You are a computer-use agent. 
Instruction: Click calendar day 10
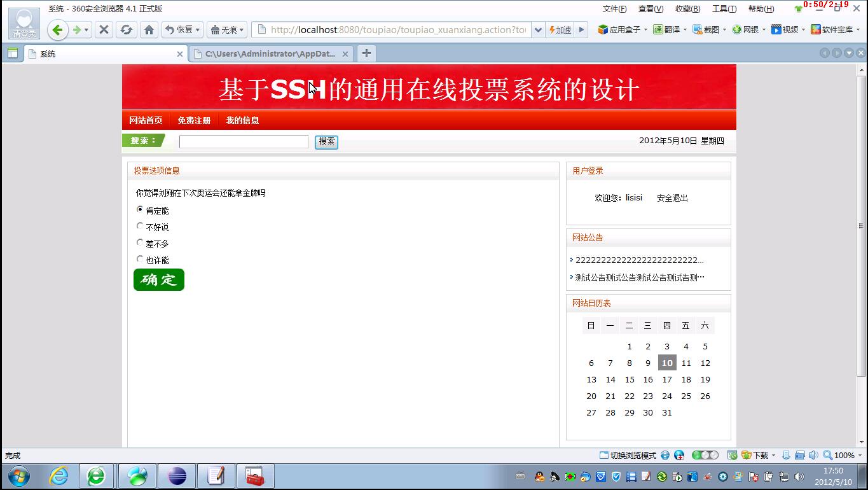(x=667, y=363)
